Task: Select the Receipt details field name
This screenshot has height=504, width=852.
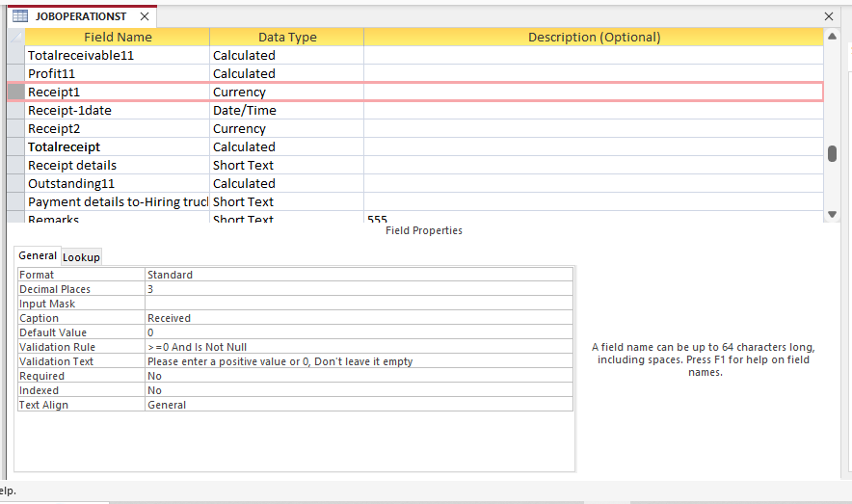Action: tap(72, 166)
